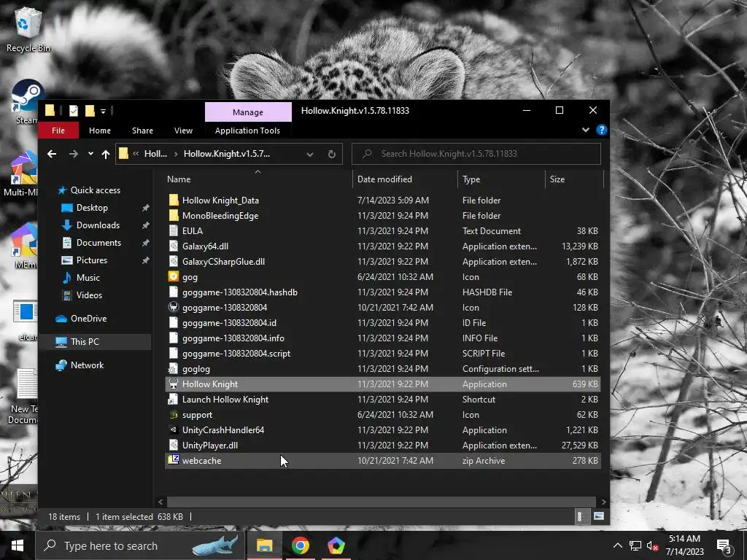This screenshot has height=560, width=747.
Task: Select the MonoBleedingEdge folder icon
Action: pos(174,215)
